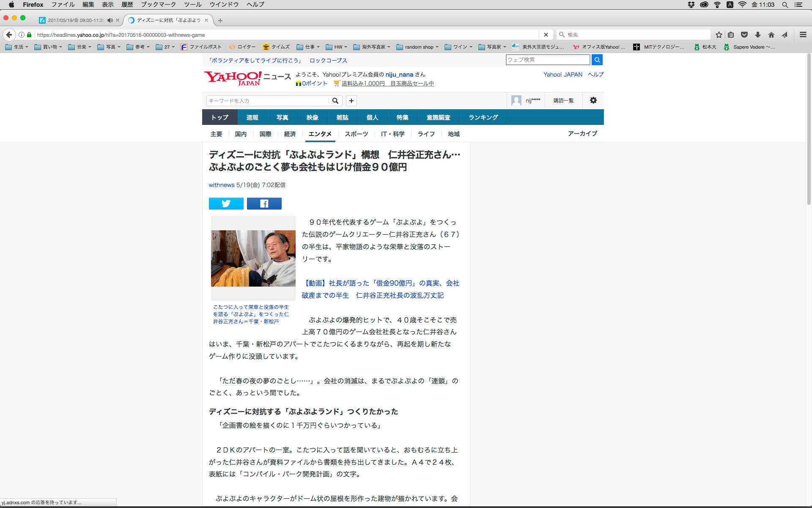Go to Firefox home page icon
The width and height of the screenshot is (812, 508).
[771, 35]
